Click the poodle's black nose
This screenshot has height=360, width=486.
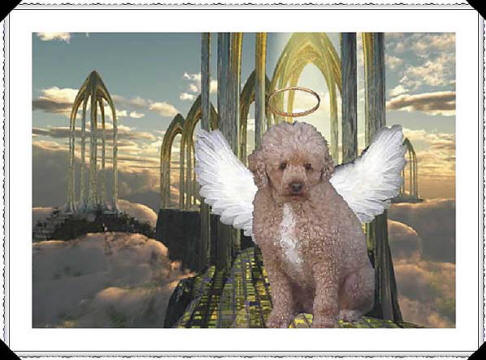pos(296,187)
